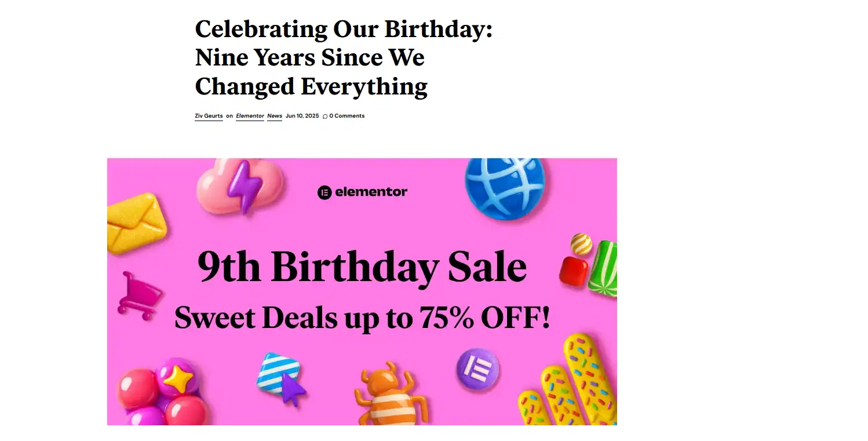Click the comment bubble icon in post meta
The height and width of the screenshot is (441, 868).
pyautogui.click(x=325, y=116)
